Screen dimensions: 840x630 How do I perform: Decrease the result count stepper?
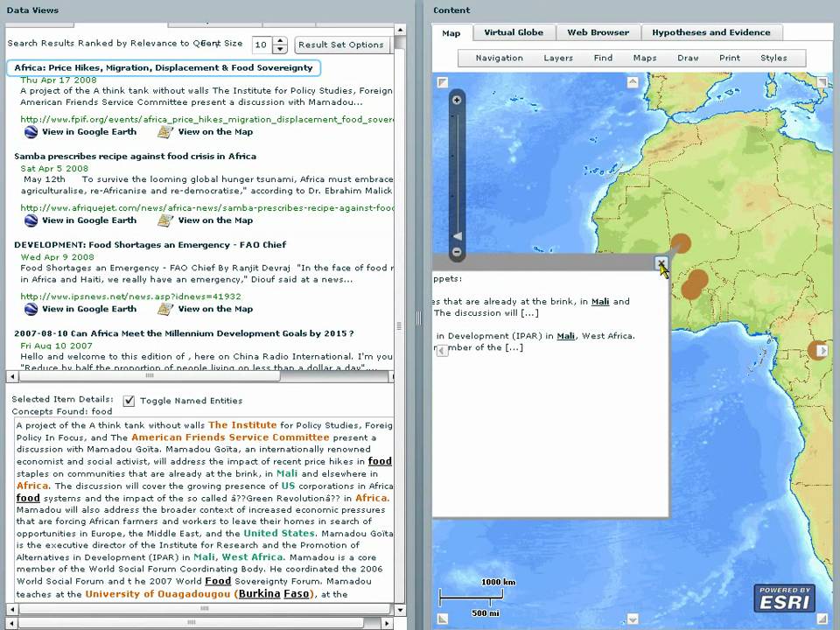[x=280, y=49]
